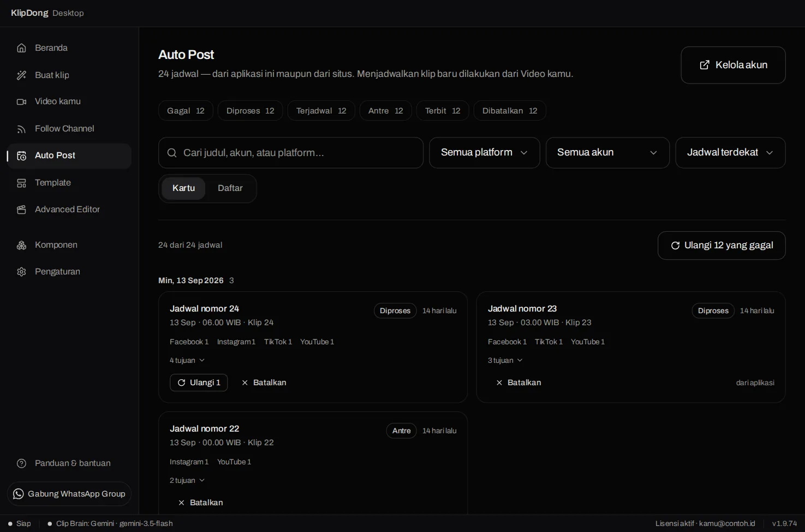Click the X icon on Jadwal nomor 23 Batalkan
805x532 pixels.
click(x=499, y=382)
